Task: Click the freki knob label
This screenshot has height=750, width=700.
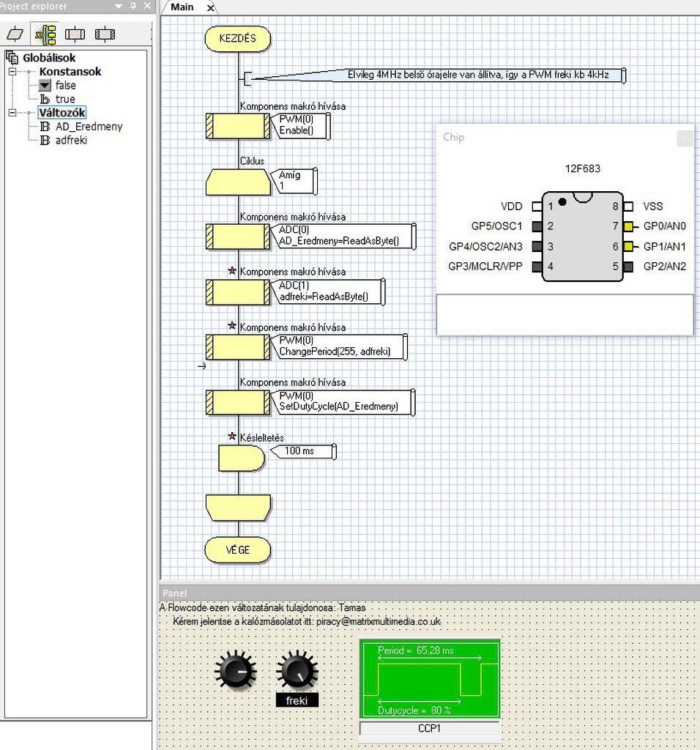Action: 297,701
